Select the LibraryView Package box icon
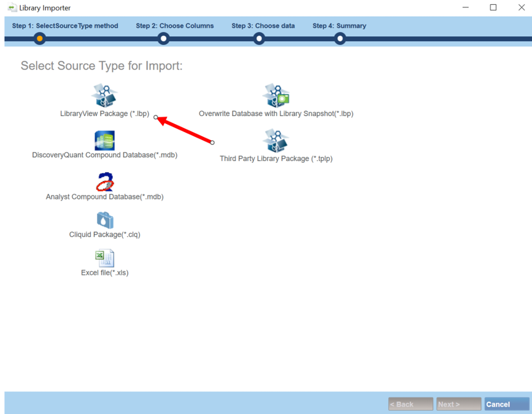Screen dimensions: 532x414 [104, 95]
